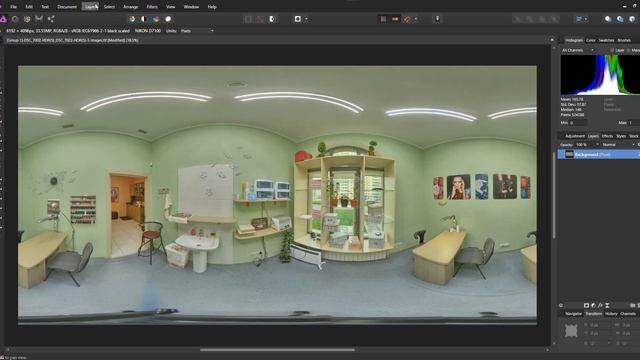This screenshot has width=640, height=360.
Task: Open the Text menu
Action: [x=45, y=7]
